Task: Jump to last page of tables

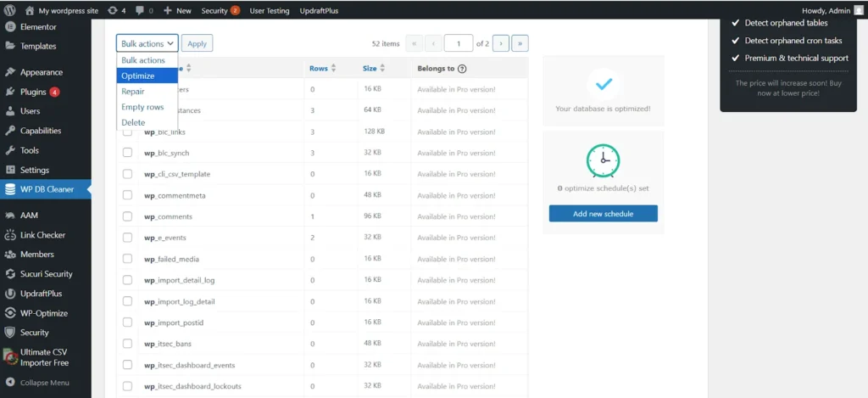Action: click(x=520, y=43)
